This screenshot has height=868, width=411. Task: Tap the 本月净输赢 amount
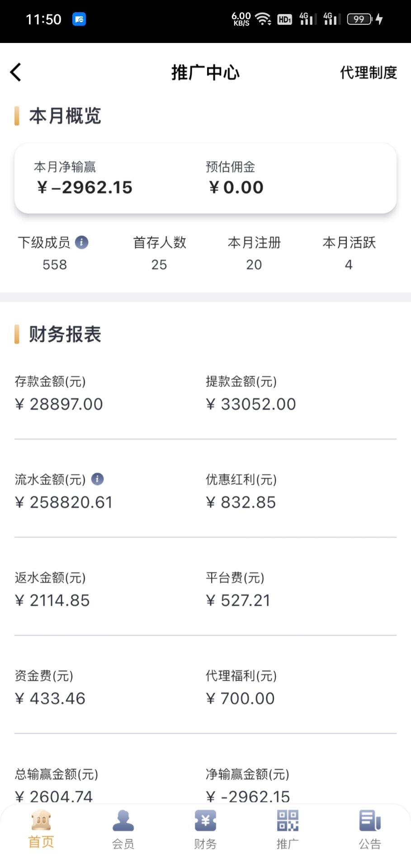[x=85, y=187]
